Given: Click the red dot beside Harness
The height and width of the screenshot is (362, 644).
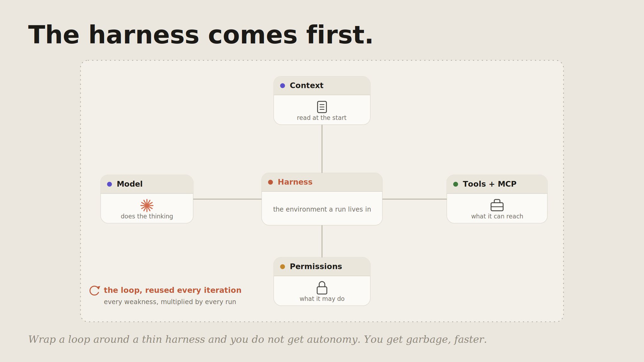Looking at the screenshot, I should 270,182.
